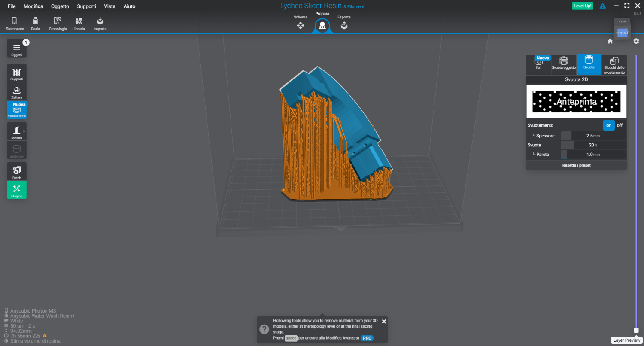Screen dimensions: 644x346
Task: Click the PRO badge in hint
Action: [x=367, y=338]
